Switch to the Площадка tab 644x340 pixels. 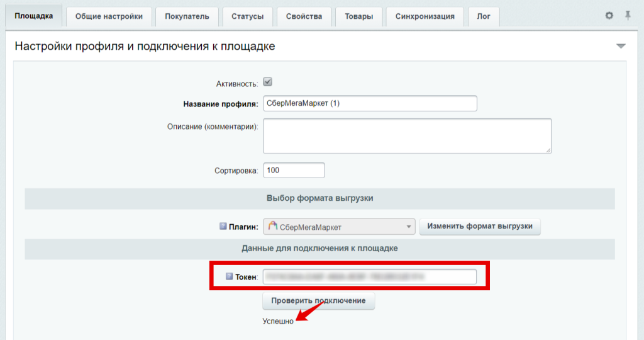tap(34, 16)
